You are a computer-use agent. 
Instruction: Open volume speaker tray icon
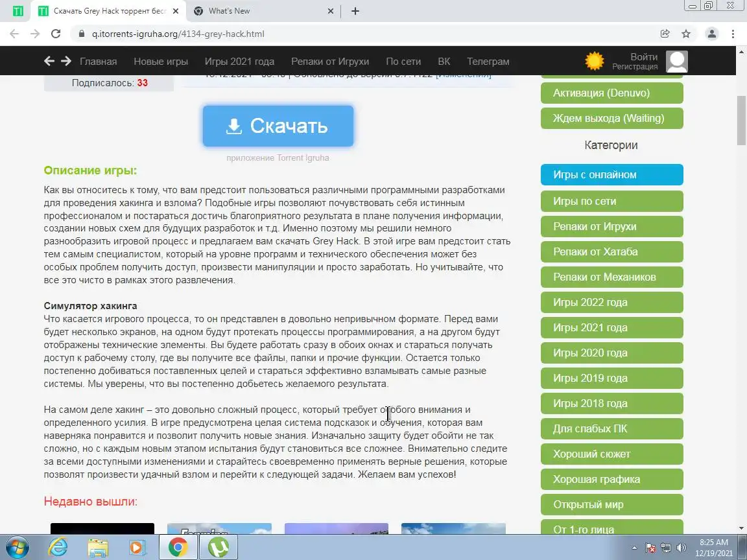pos(681,548)
